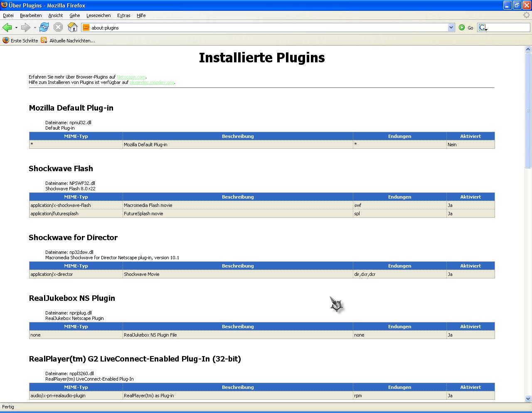Click the Forward arrow button
Image resolution: width=532 pixels, height=413 pixels.
[26, 27]
